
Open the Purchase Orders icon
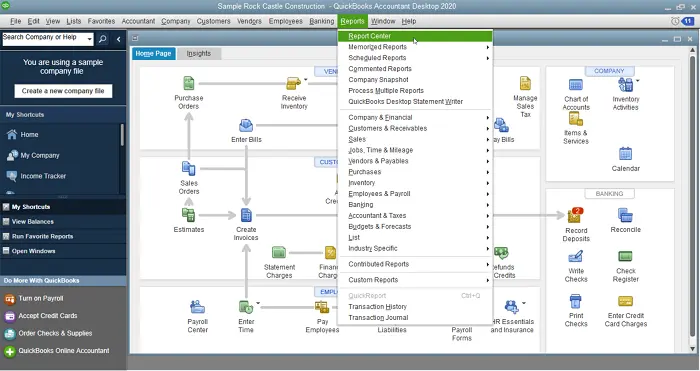(189, 83)
